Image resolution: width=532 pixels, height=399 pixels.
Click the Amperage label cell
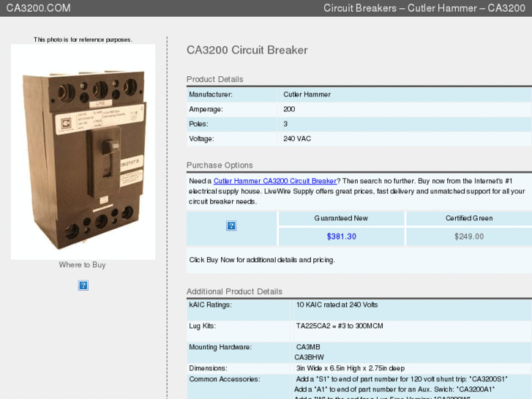pyautogui.click(x=232, y=109)
